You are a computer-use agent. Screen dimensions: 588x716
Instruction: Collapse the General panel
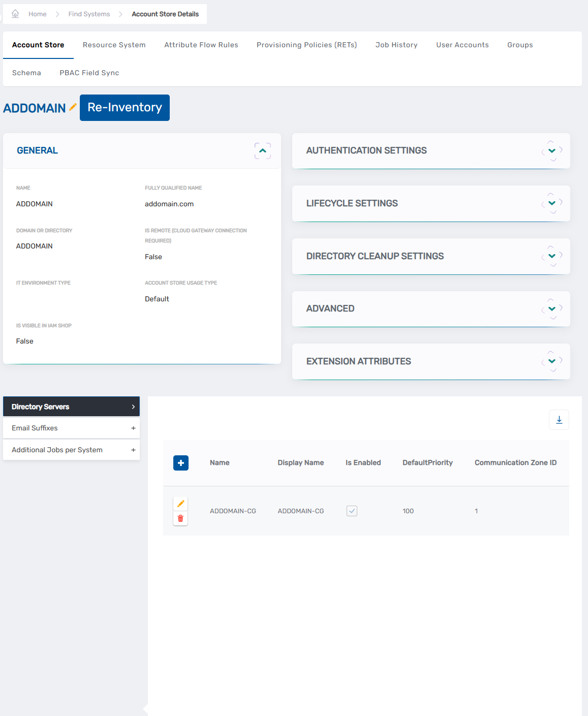pos(263,151)
